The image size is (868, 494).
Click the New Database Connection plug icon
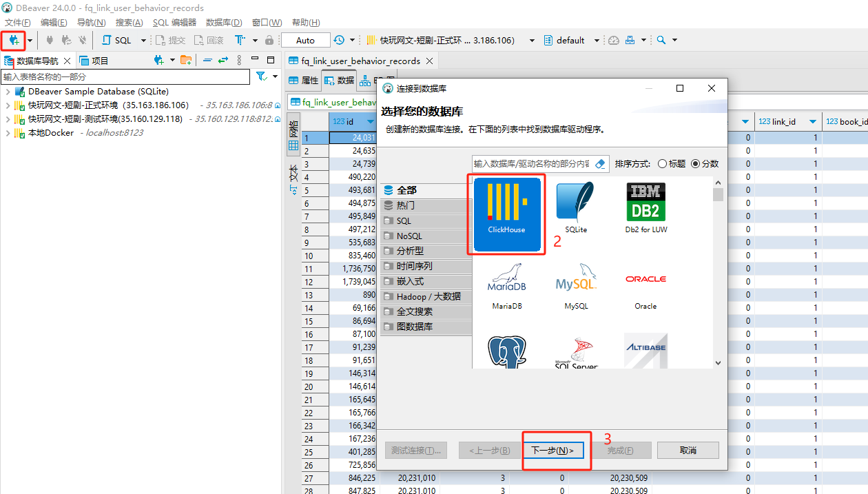point(13,40)
